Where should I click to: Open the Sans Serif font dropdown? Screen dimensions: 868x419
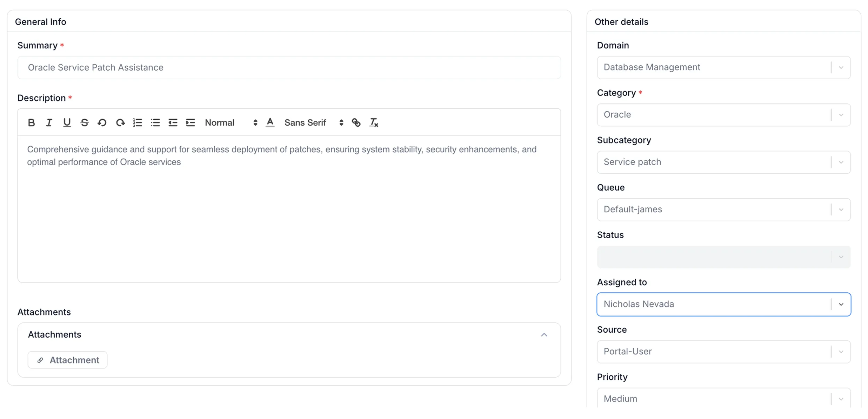click(x=313, y=122)
